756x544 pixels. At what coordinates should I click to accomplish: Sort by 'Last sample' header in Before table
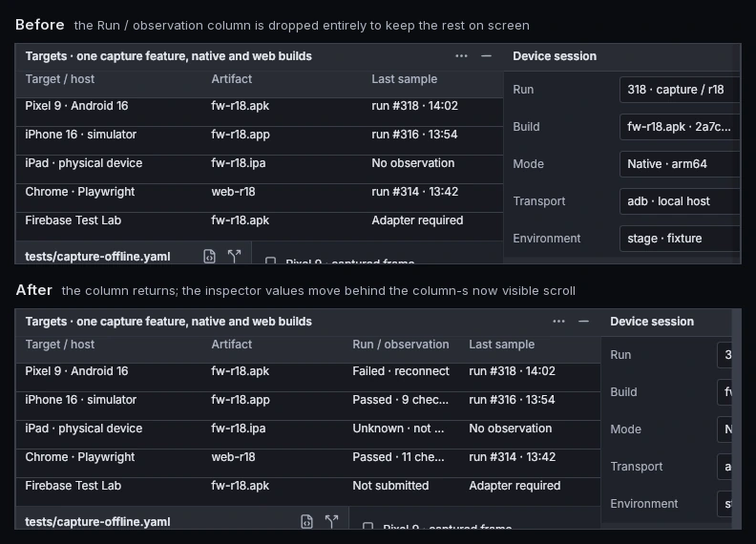pyautogui.click(x=404, y=79)
